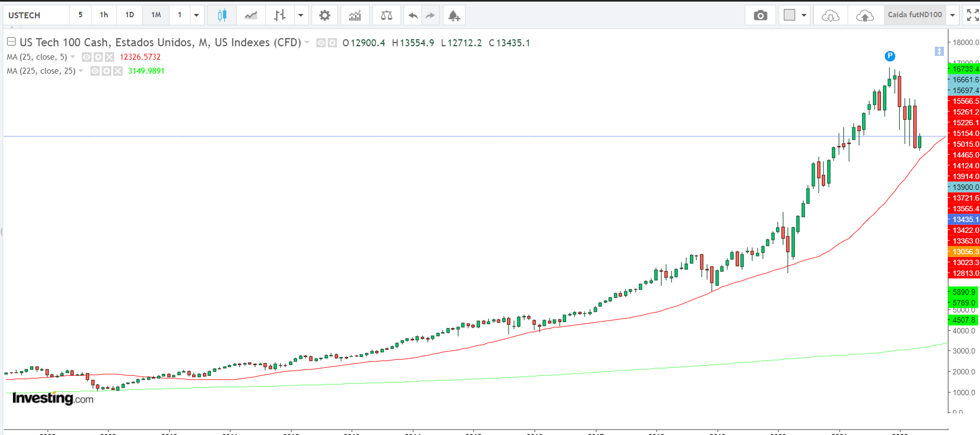Click the 18000.0 price axis value
This screenshot has height=435, width=980.
(x=965, y=42)
